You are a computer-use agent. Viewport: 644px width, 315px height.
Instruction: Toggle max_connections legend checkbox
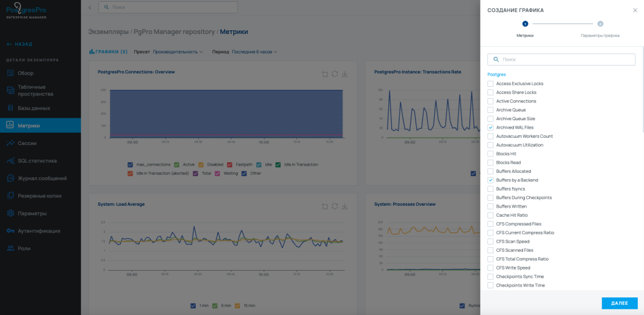click(x=130, y=164)
